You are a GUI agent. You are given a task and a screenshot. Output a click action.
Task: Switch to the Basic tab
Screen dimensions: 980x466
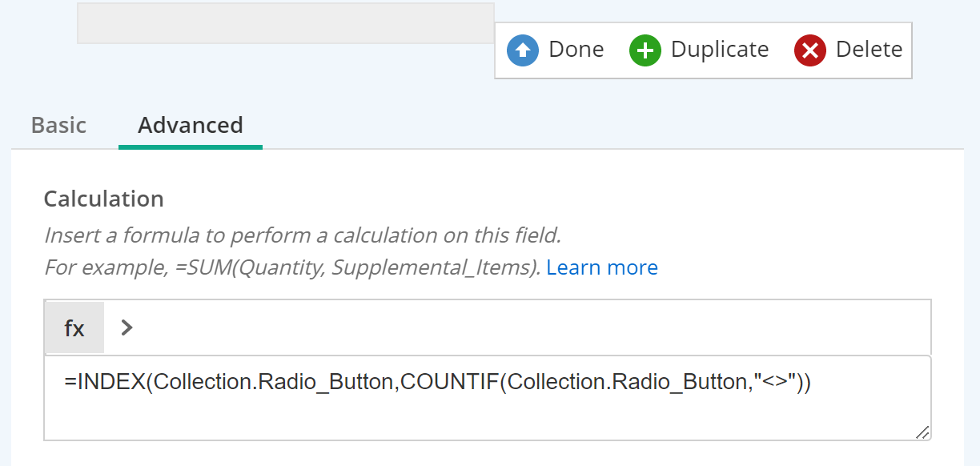pos(58,126)
